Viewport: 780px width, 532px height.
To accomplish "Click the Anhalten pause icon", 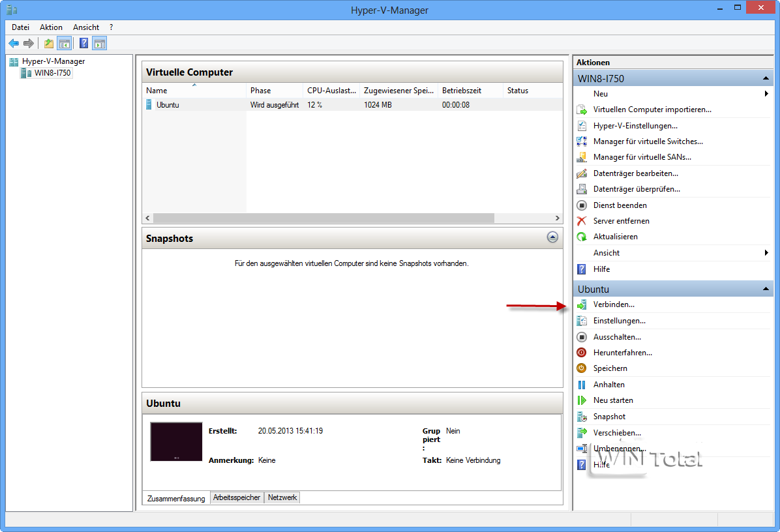I will tap(582, 385).
